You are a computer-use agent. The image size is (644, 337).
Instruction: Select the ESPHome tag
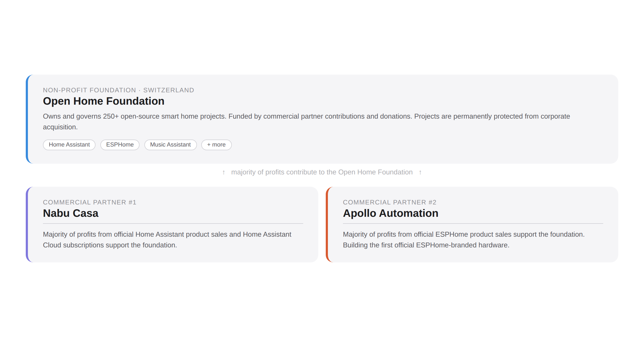click(120, 145)
